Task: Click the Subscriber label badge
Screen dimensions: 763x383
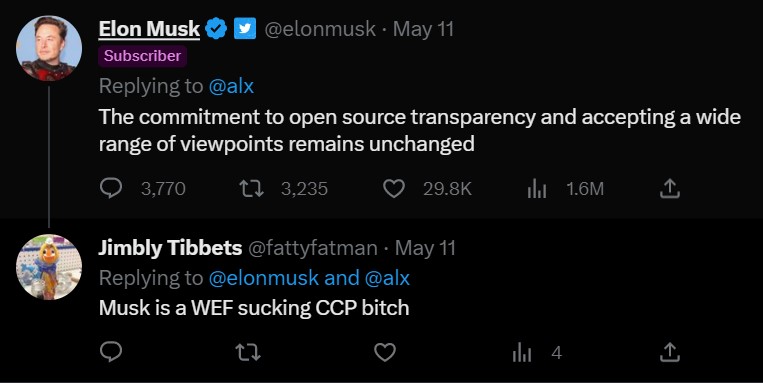Action: click(143, 56)
